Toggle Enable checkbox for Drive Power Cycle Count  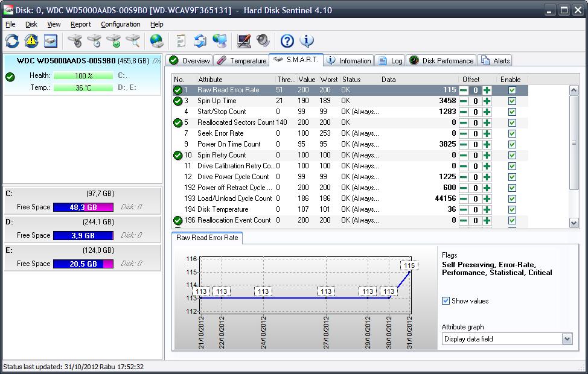[512, 177]
